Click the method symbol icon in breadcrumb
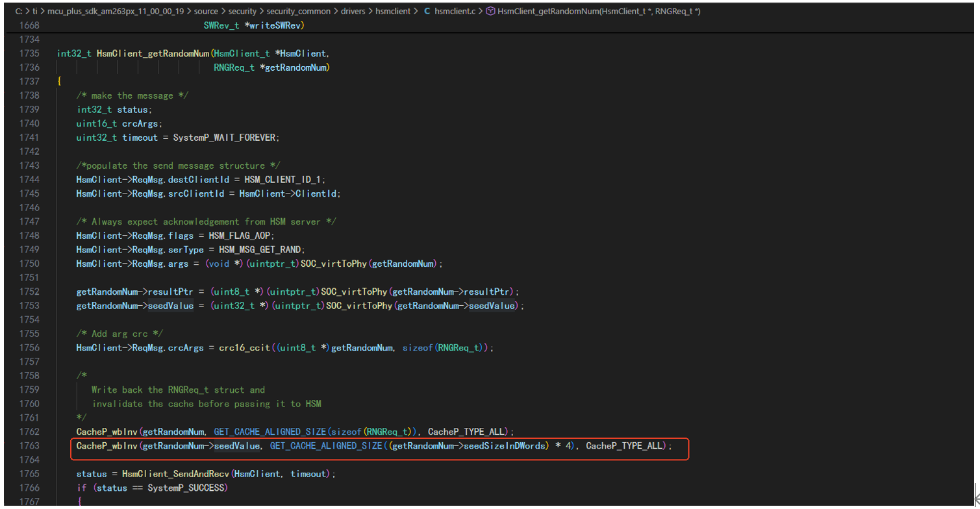980x509 pixels. pyautogui.click(x=491, y=12)
